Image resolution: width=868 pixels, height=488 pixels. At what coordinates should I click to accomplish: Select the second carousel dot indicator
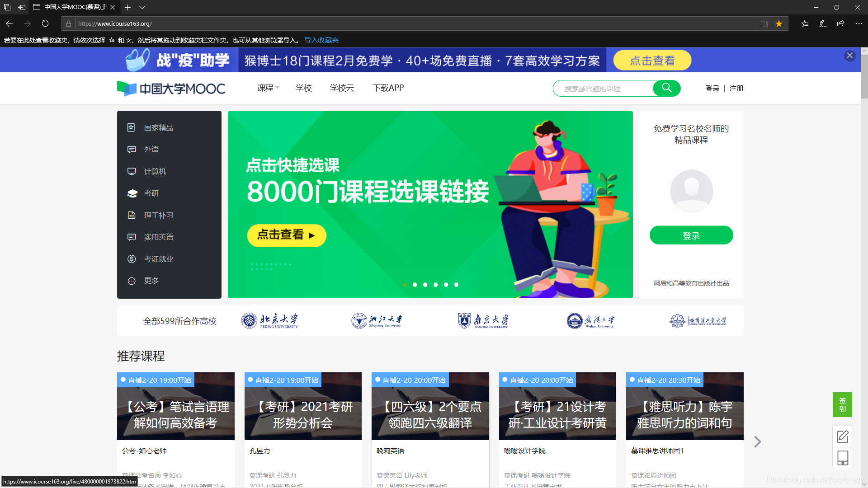[x=415, y=285]
